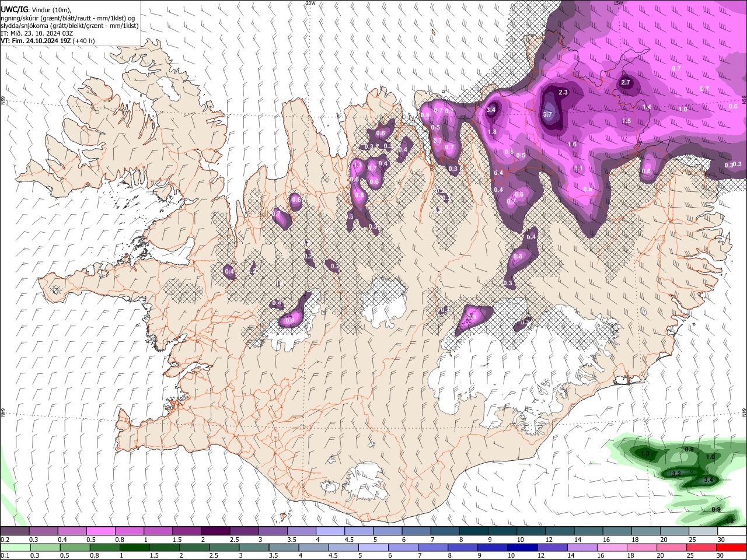Viewport: 747px width, 560px height.
Task: Click the 0.2 label under the snow scale
Action: coord(4,540)
